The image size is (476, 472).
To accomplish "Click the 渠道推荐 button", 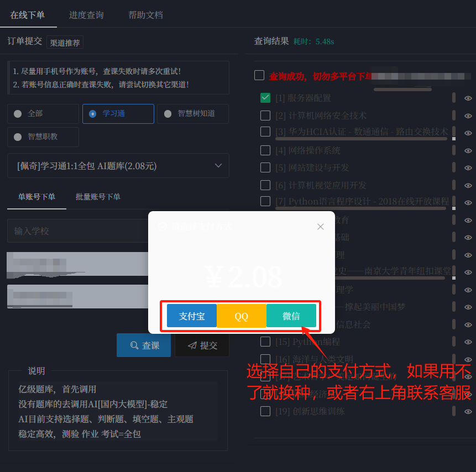I will (x=65, y=41).
